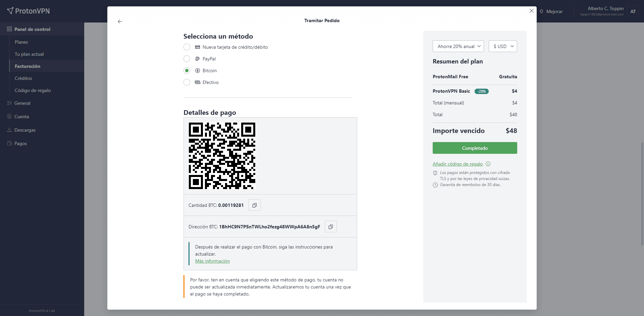644x316 pixels.
Task: Click the General settings sliders icon
Action: pyautogui.click(x=9, y=103)
